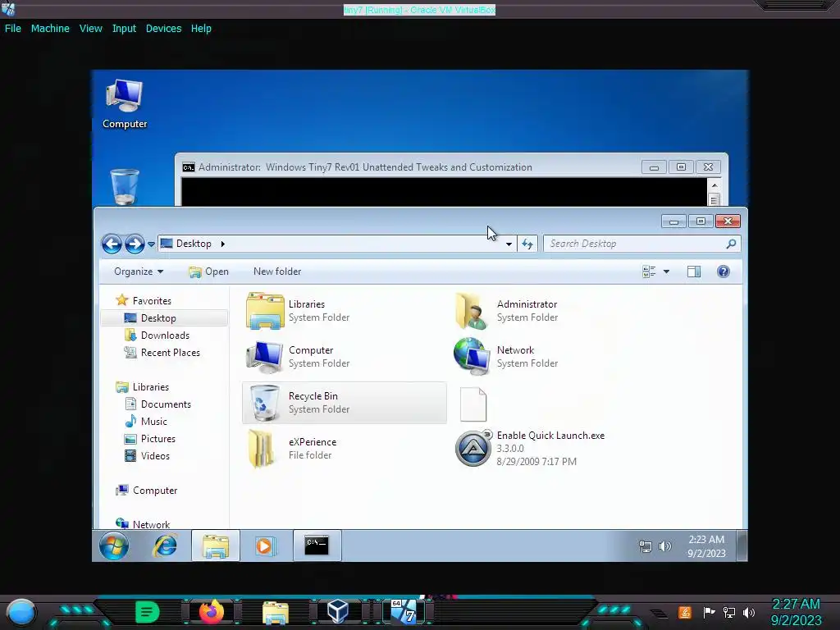Open the green notes app on host taskbar
Image resolution: width=840 pixels, height=630 pixels.
[148, 612]
